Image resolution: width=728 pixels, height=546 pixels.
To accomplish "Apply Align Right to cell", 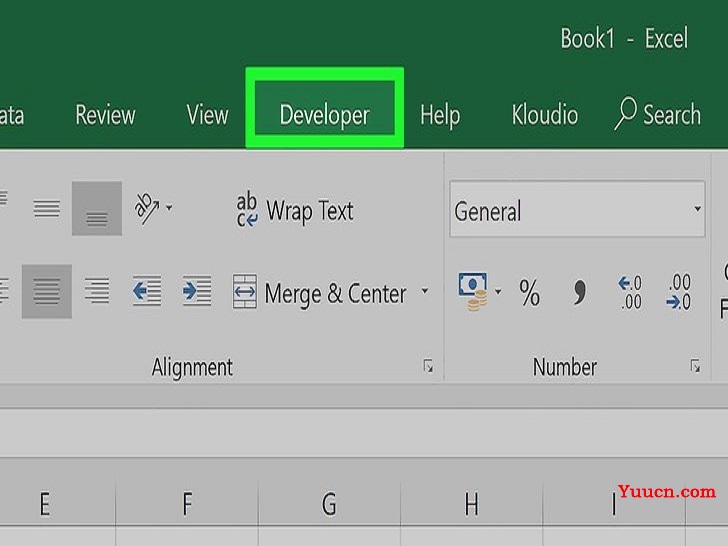I will [x=97, y=291].
